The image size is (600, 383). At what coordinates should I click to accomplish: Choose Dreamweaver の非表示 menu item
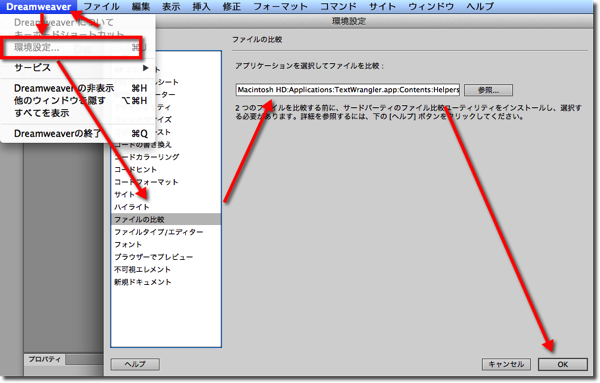point(78,88)
